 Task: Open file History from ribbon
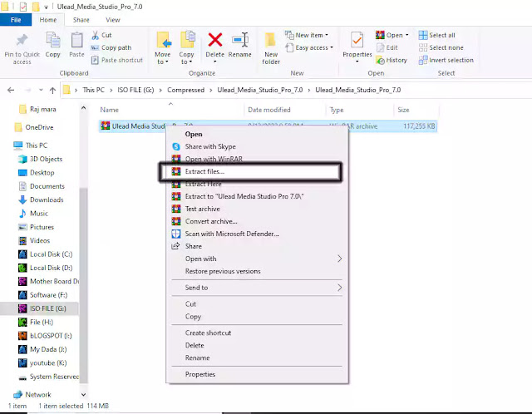[x=392, y=60]
